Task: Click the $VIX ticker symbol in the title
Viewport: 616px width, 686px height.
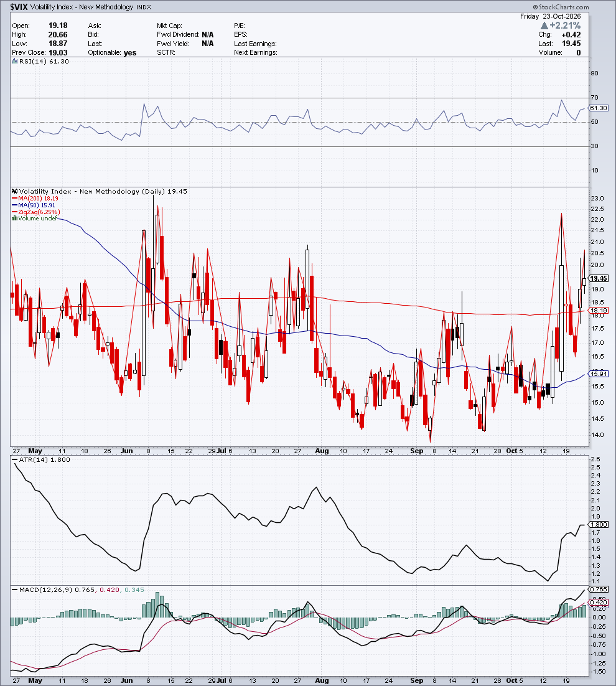Action: [x=19, y=7]
